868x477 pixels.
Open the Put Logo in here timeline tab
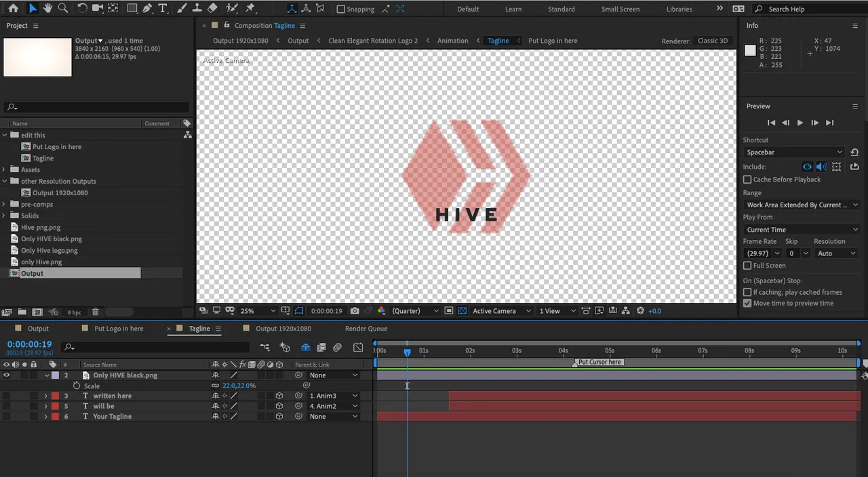pos(119,329)
